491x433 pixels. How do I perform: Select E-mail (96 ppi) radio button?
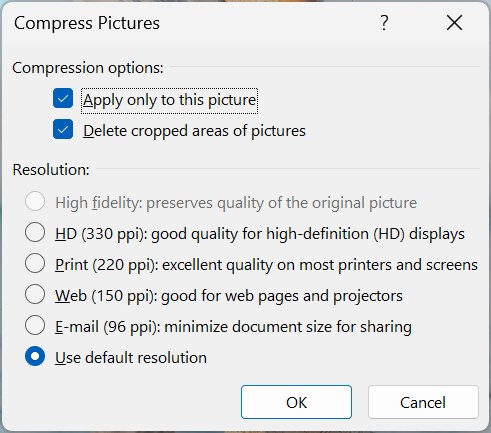35,325
